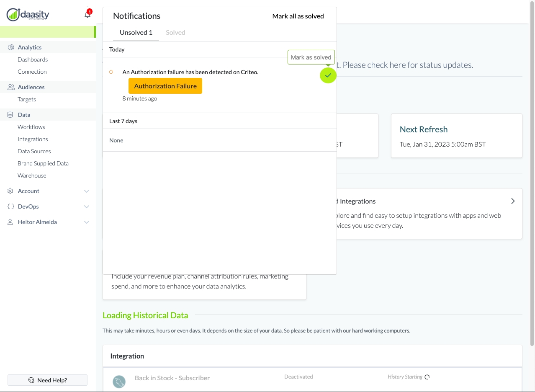Viewport: 535px width, 392px height.
Task: Click the notification bell icon
Action: [x=87, y=15]
